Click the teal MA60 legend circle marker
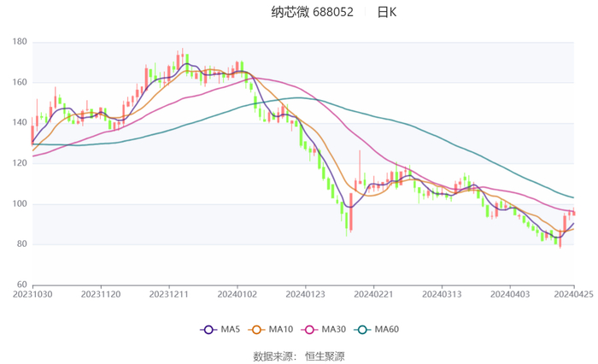The height and width of the screenshot is (364, 598). pos(361,330)
